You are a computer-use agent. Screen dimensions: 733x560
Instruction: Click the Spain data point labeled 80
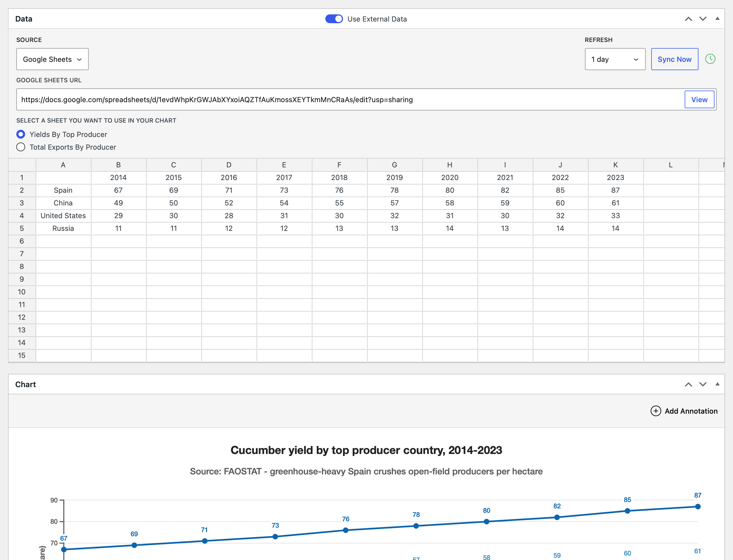point(487,521)
